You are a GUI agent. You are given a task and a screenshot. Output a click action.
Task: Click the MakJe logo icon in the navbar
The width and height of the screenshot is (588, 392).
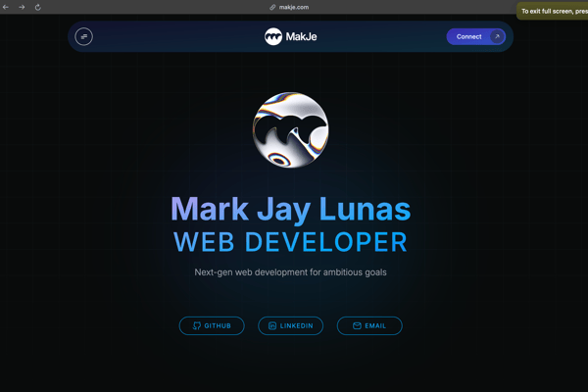point(273,37)
